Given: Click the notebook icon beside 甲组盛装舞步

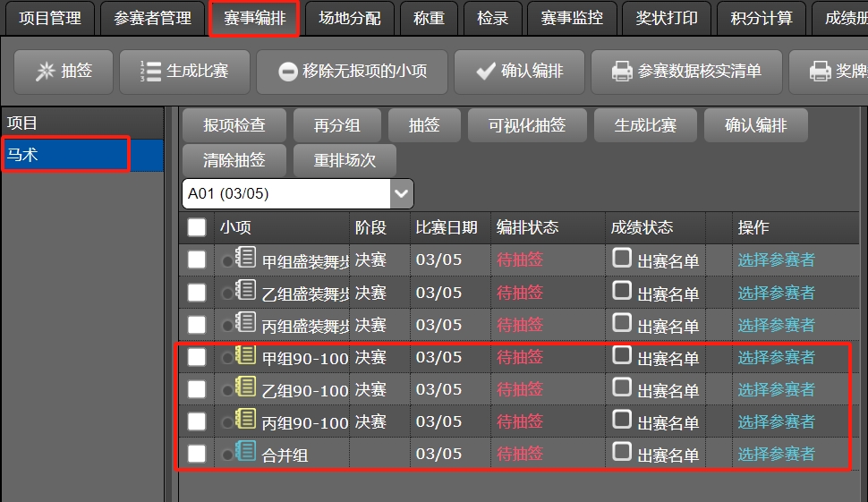Looking at the screenshot, I should pos(246,259).
